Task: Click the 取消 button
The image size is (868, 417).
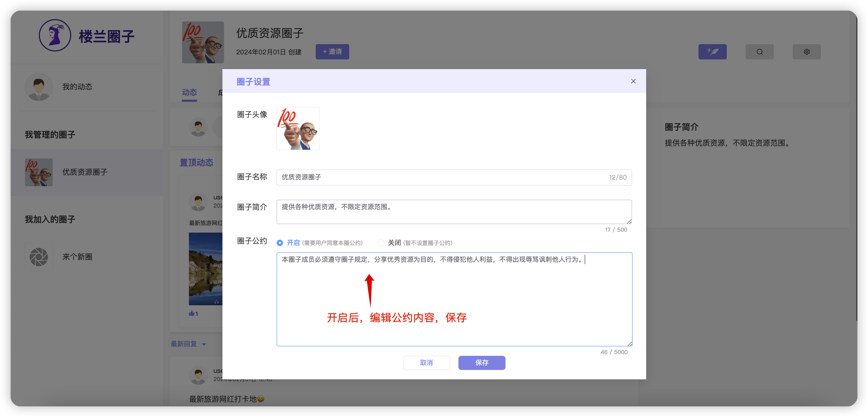Action: pyautogui.click(x=426, y=363)
